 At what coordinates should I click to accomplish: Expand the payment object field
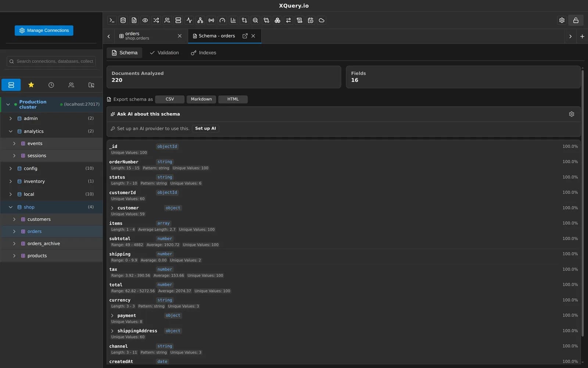click(x=112, y=316)
